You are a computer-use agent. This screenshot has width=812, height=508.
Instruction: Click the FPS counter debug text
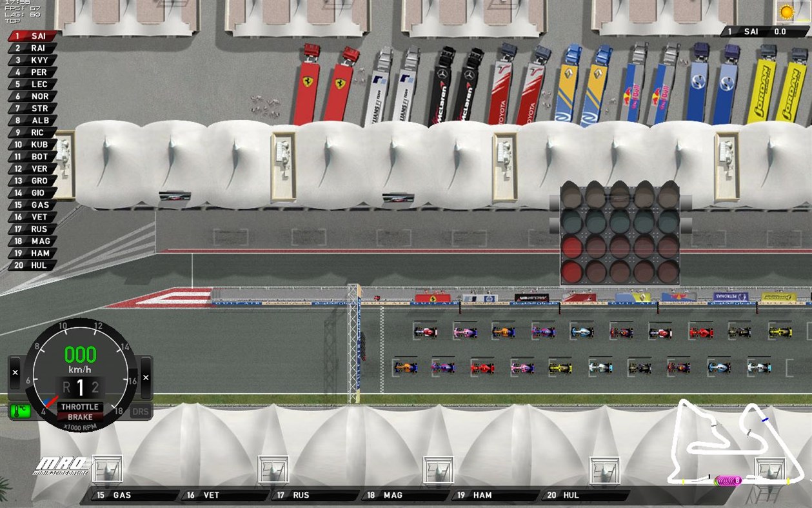click(x=23, y=8)
